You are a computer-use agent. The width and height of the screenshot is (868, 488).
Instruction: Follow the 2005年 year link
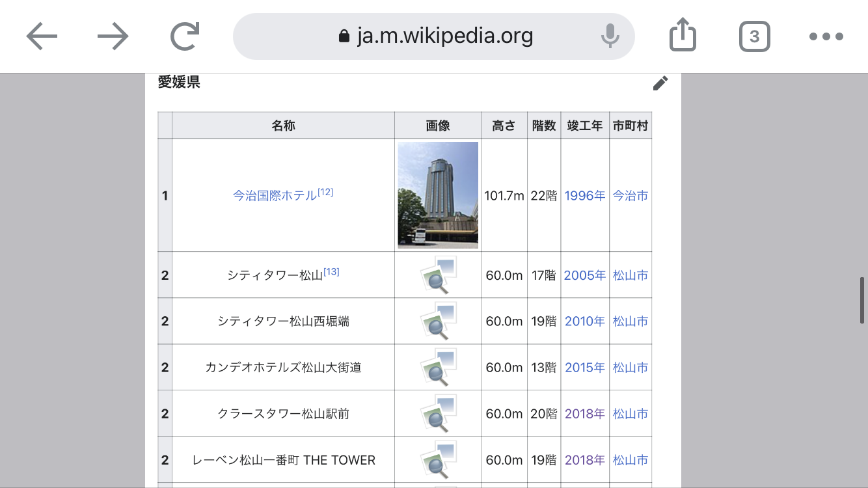(x=584, y=275)
